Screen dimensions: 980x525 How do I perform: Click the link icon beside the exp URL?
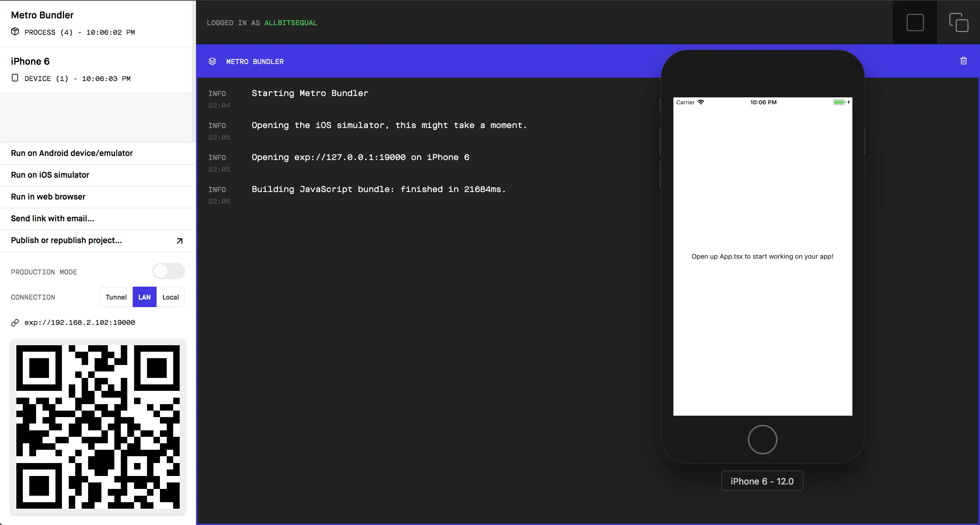tap(15, 322)
